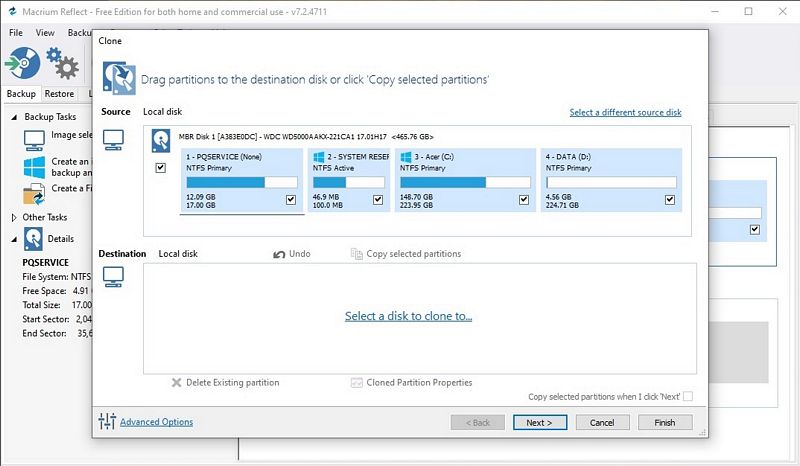Click the Copy selected partitions icon

pos(356,254)
